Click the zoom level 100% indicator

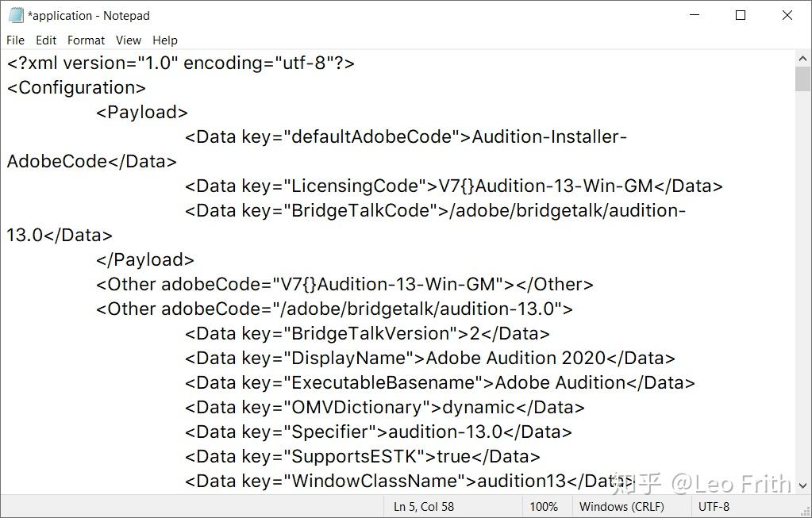(545, 506)
